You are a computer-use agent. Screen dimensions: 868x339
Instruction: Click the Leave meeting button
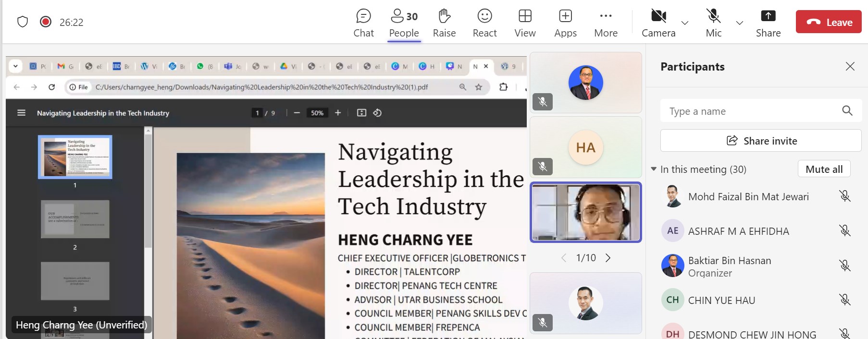click(x=829, y=22)
